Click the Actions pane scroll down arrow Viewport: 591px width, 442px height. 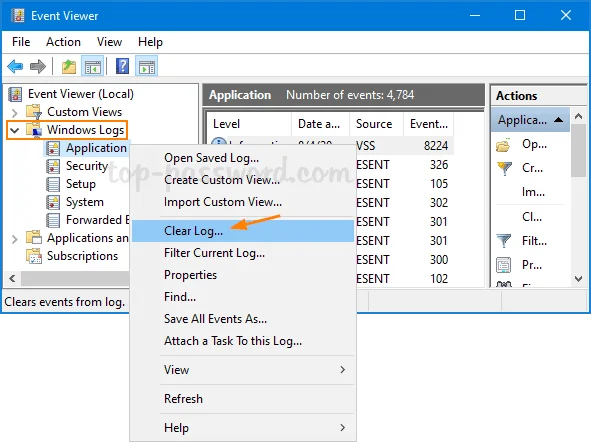579,279
